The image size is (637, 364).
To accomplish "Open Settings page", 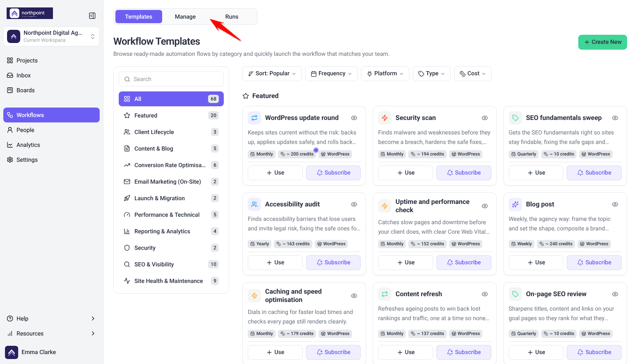I will coord(51,160).
